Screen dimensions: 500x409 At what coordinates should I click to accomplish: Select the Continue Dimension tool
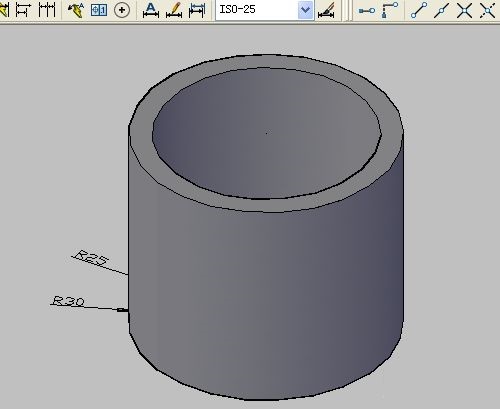[47, 10]
